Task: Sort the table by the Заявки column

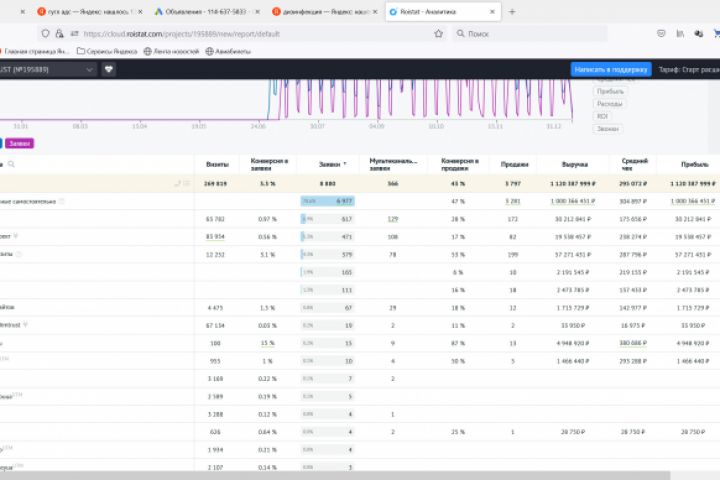Action: coord(327,163)
